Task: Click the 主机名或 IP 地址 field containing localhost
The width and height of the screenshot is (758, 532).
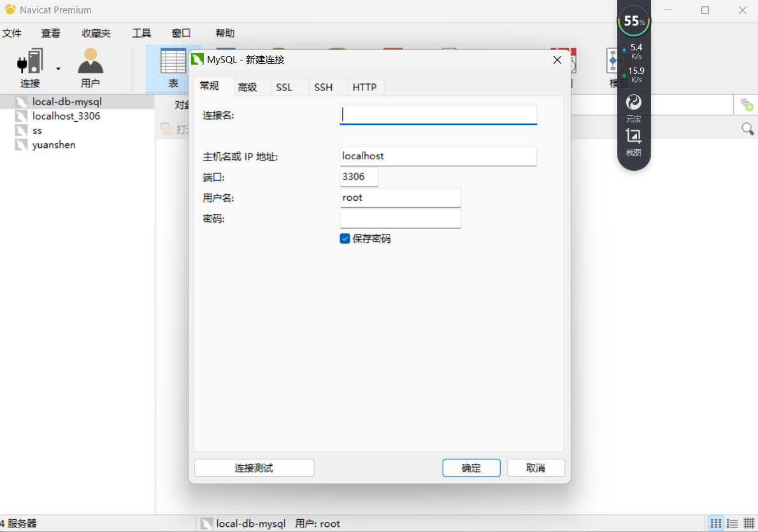Action: pyautogui.click(x=438, y=156)
